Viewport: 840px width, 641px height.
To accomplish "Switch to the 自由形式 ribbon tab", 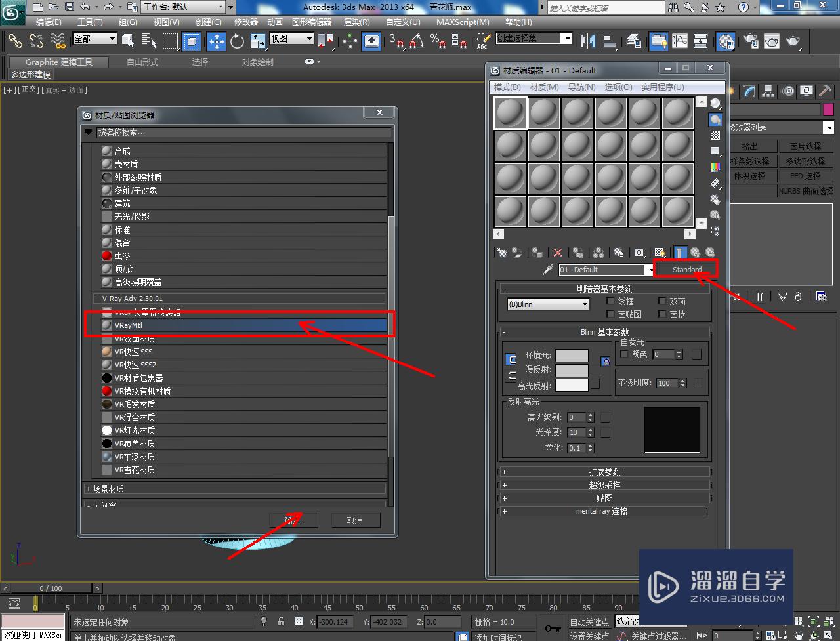I will [142, 62].
